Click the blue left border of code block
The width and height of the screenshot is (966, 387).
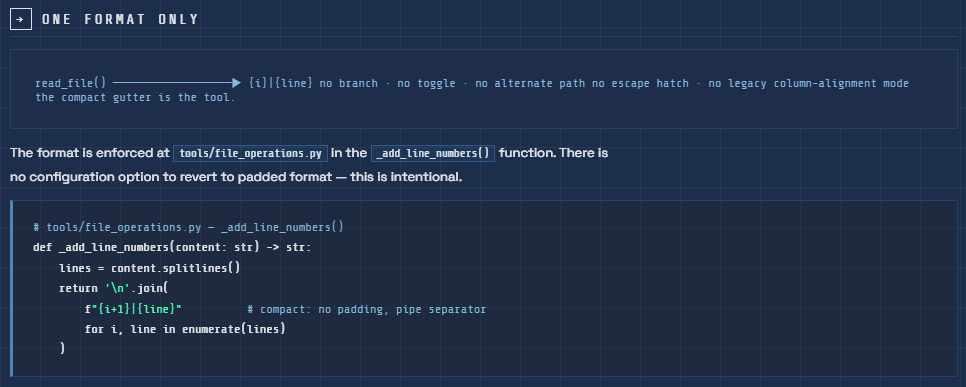click(x=12, y=288)
